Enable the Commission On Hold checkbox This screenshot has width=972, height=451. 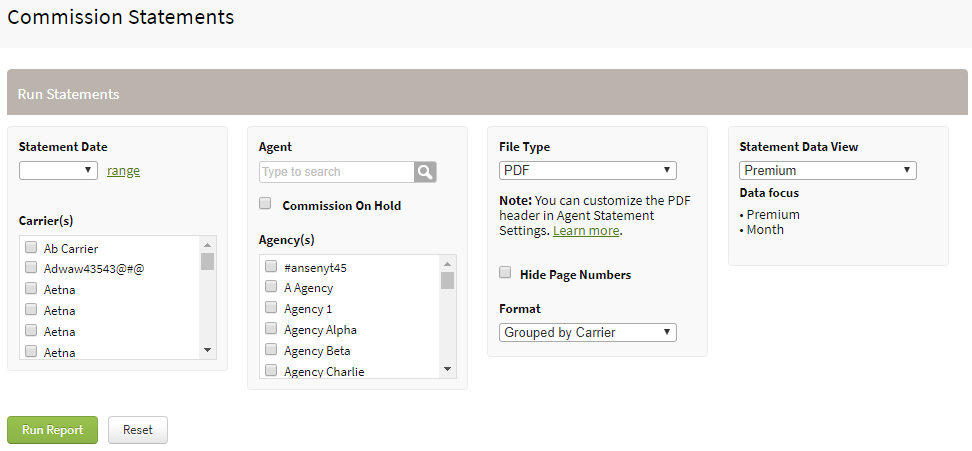265,203
